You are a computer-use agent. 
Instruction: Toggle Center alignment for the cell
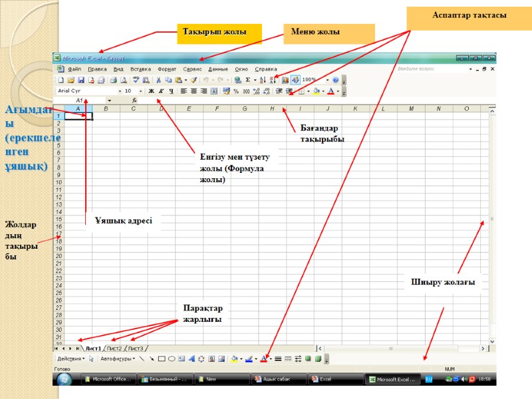(x=194, y=91)
